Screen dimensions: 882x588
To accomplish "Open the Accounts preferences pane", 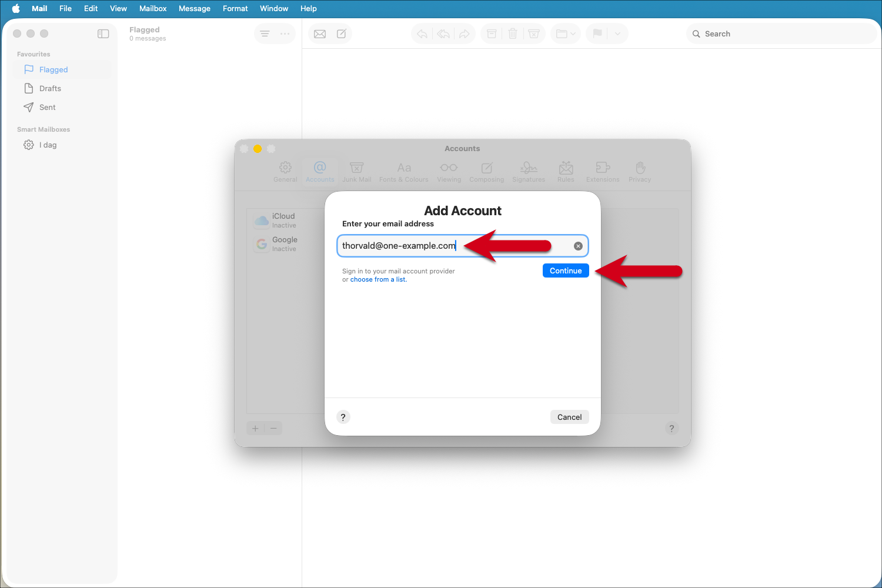I will 319,171.
